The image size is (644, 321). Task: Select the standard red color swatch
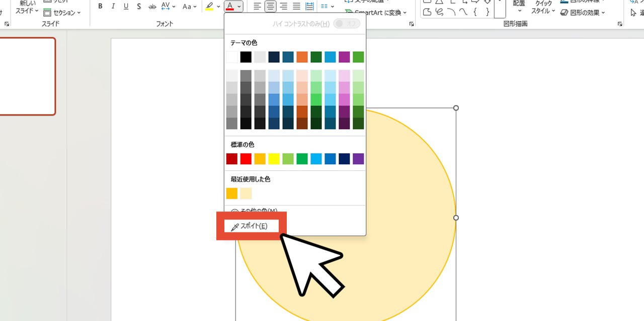pyautogui.click(x=246, y=159)
